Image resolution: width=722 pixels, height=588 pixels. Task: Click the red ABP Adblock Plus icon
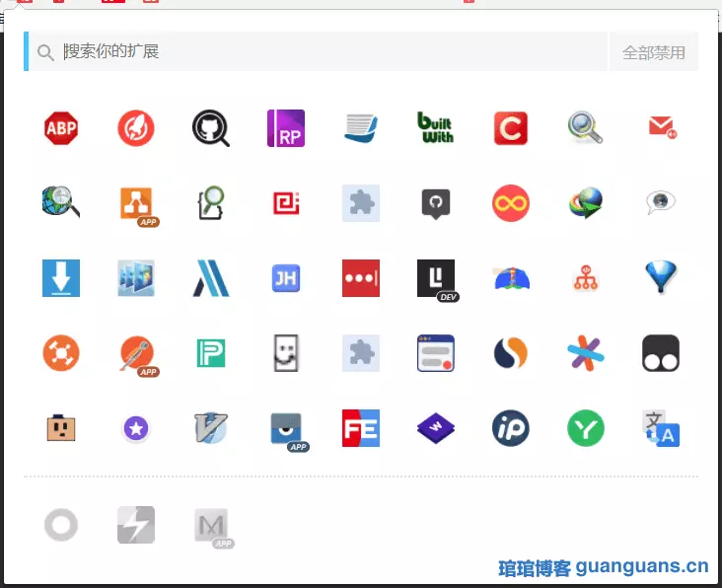tap(61, 128)
